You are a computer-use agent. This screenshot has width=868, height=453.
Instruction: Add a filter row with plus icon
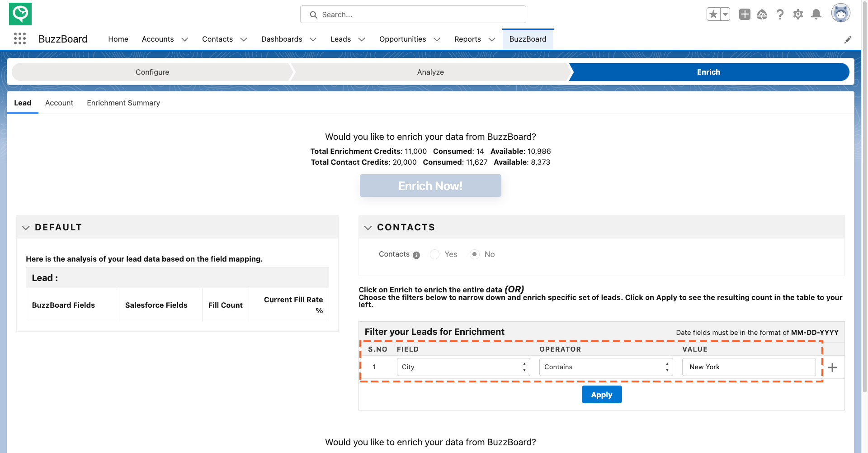(832, 367)
